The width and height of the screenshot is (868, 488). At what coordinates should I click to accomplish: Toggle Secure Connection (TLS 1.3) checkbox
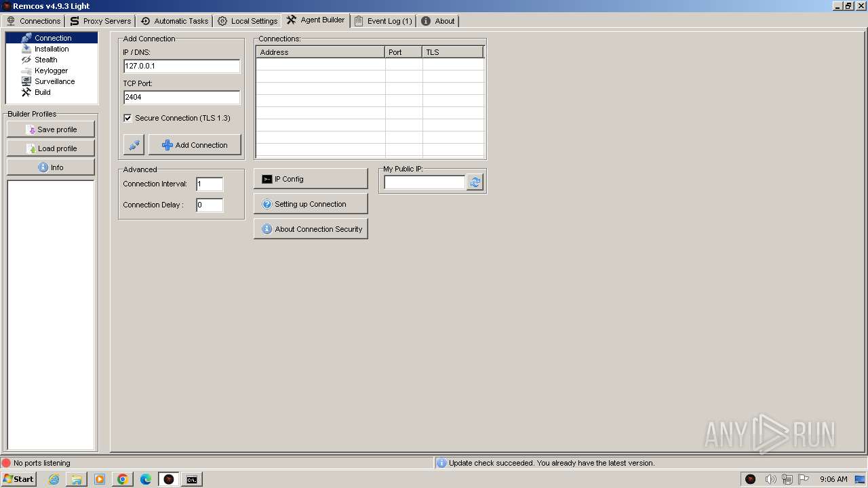[127, 118]
